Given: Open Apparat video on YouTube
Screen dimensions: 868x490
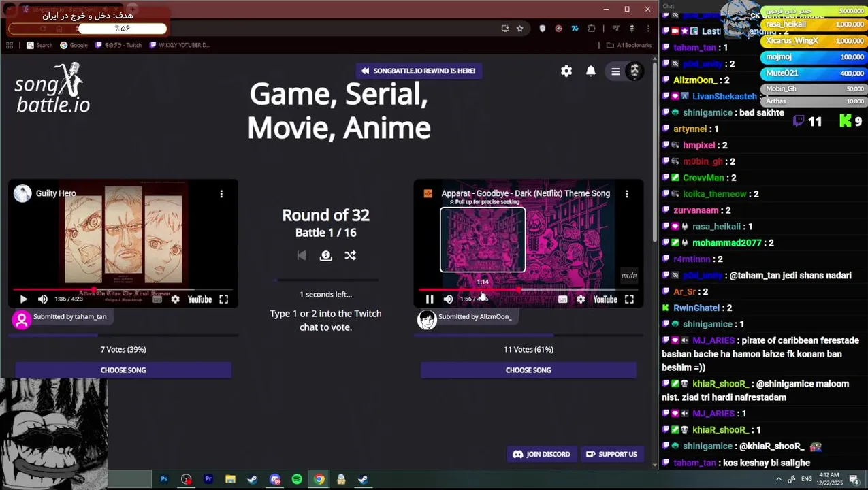Looking at the screenshot, I should [605, 299].
